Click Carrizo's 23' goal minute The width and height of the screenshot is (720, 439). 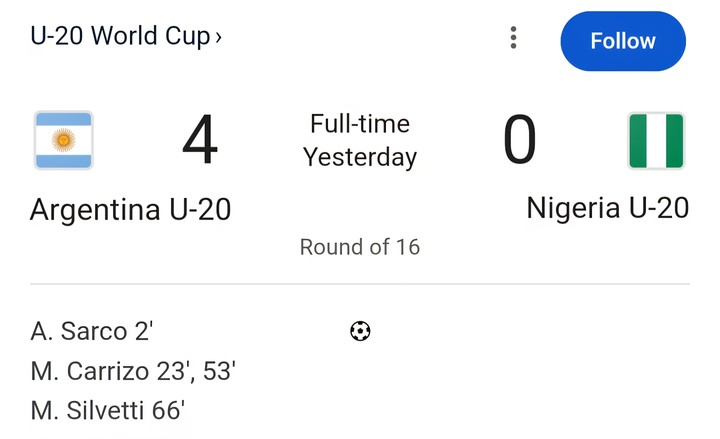[x=173, y=371]
